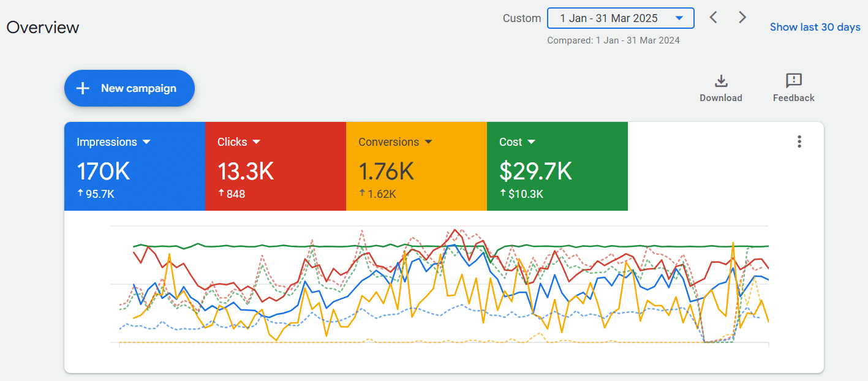
Task: Toggle the red 13.3K Clicks value
Action: [x=245, y=172]
